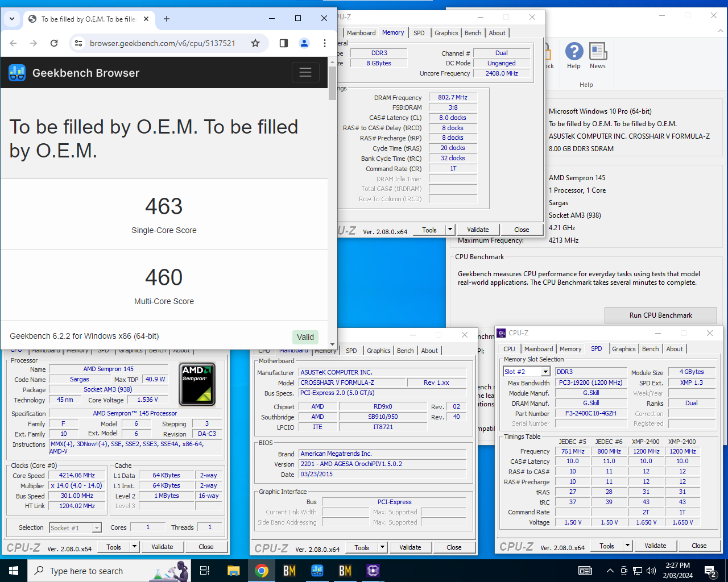Open the notification center with 2 alerts
This screenshot has width=728, height=582.
coord(710,571)
